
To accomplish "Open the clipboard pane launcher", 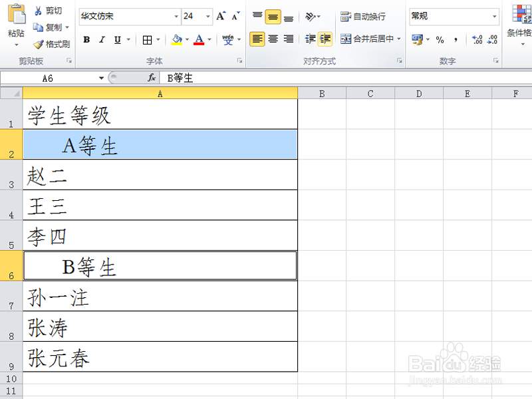I will click(69, 61).
